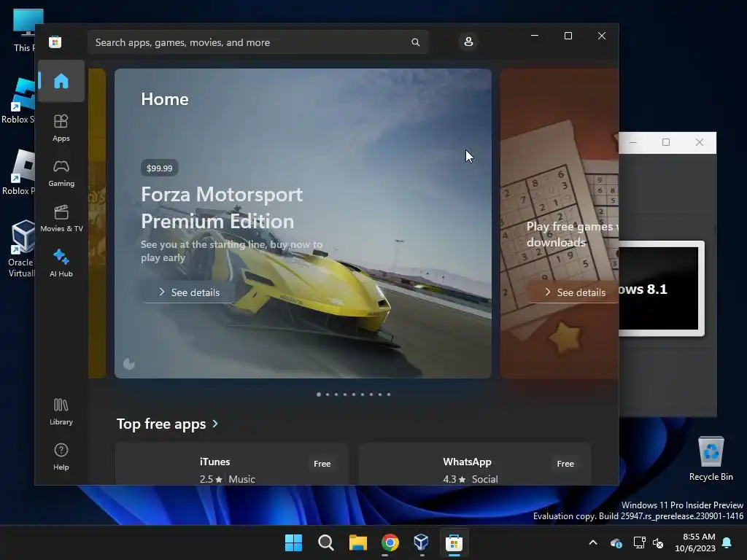Viewport: 747px width, 560px height.
Task: Select Oracle VirtualBox desktop shortcut
Action: [21, 249]
